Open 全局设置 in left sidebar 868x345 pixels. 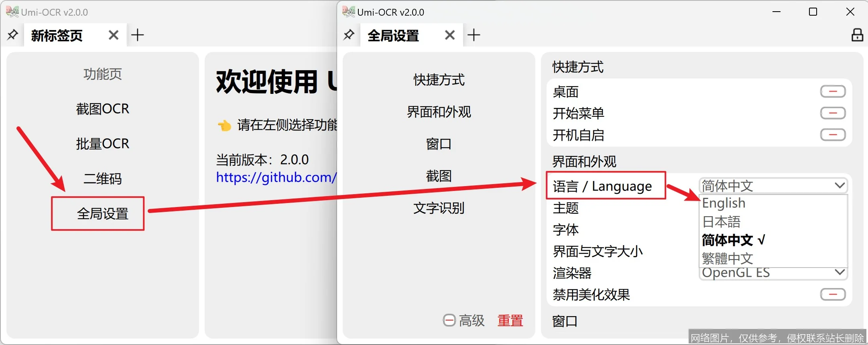click(103, 213)
